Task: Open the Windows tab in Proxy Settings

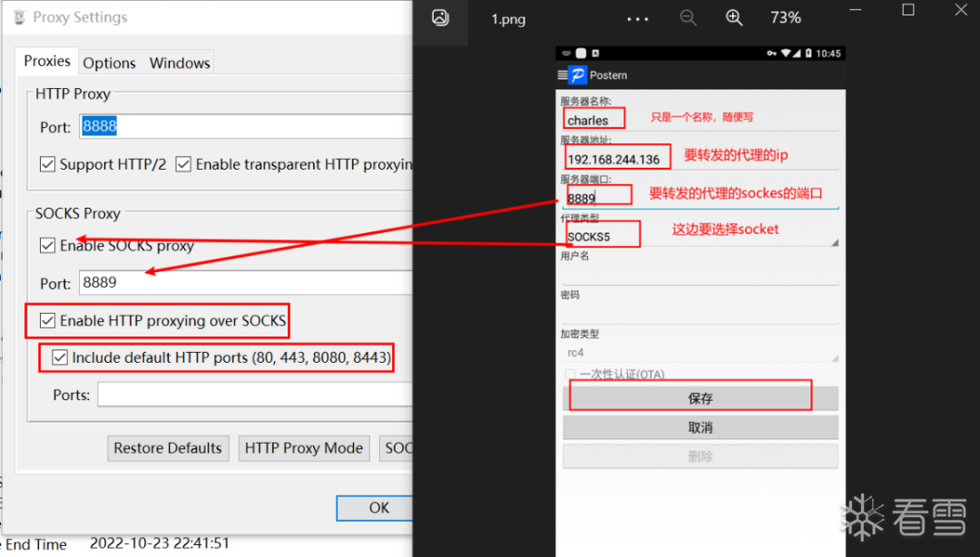Action: pyautogui.click(x=180, y=64)
